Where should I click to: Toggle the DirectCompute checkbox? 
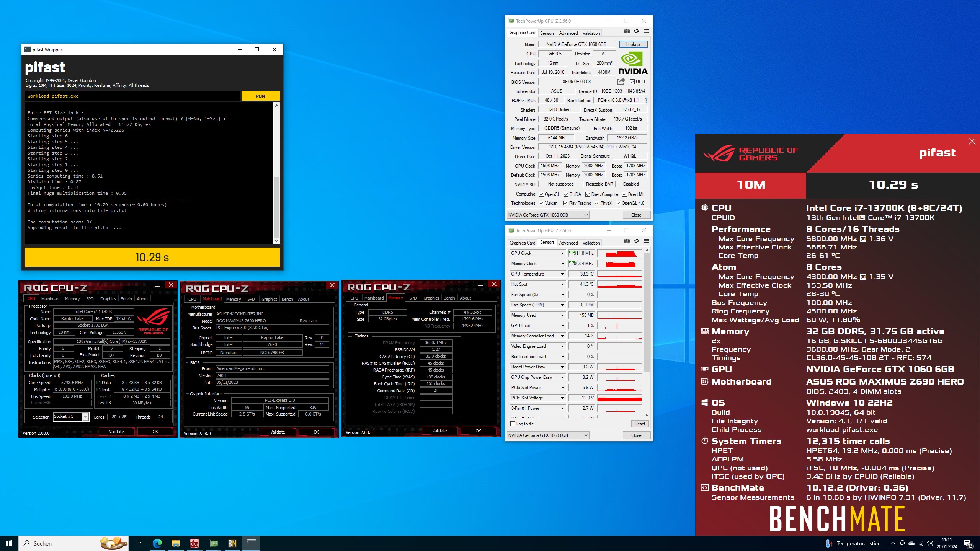point(588,194)
